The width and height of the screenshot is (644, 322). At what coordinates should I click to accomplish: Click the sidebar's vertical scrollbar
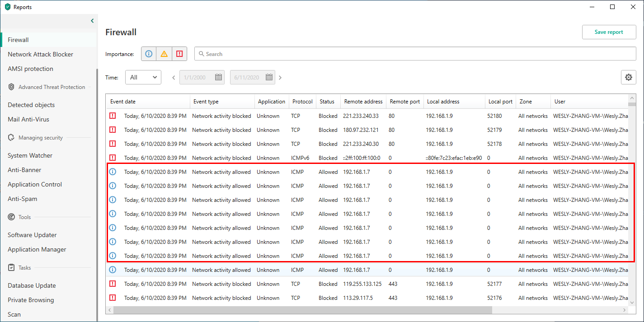tap(97, 194)
